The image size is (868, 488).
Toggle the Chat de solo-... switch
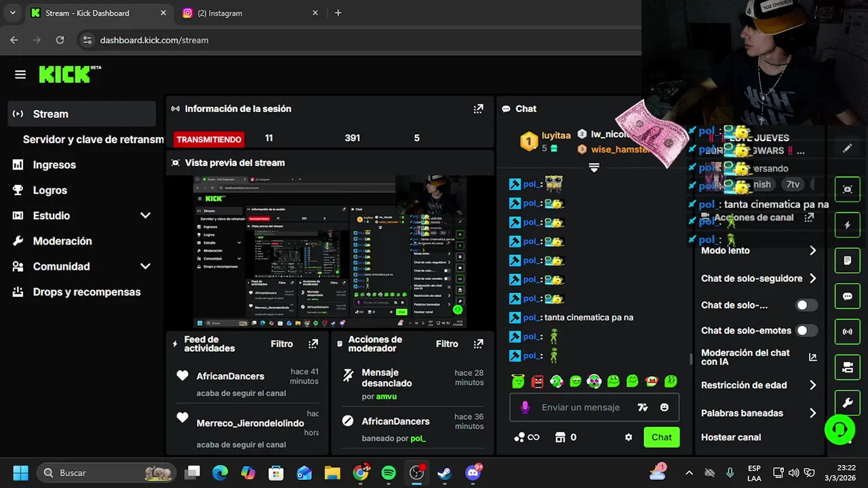point(806,305)
